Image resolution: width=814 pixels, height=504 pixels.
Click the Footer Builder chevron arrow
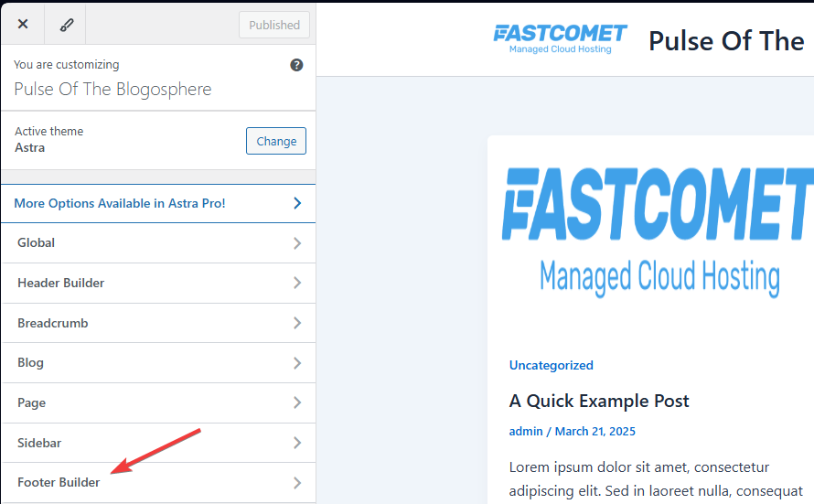pos(296,482)
